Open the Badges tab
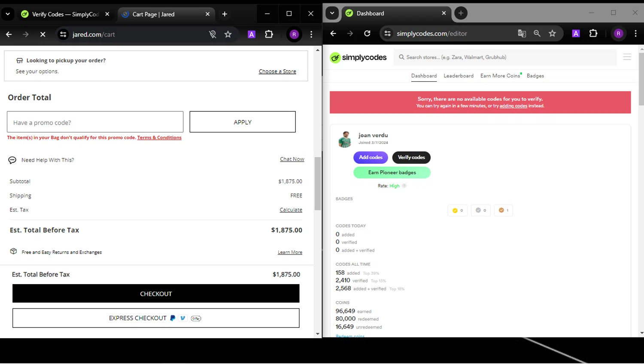The image size is (644, 364). [x=535, y=76]
